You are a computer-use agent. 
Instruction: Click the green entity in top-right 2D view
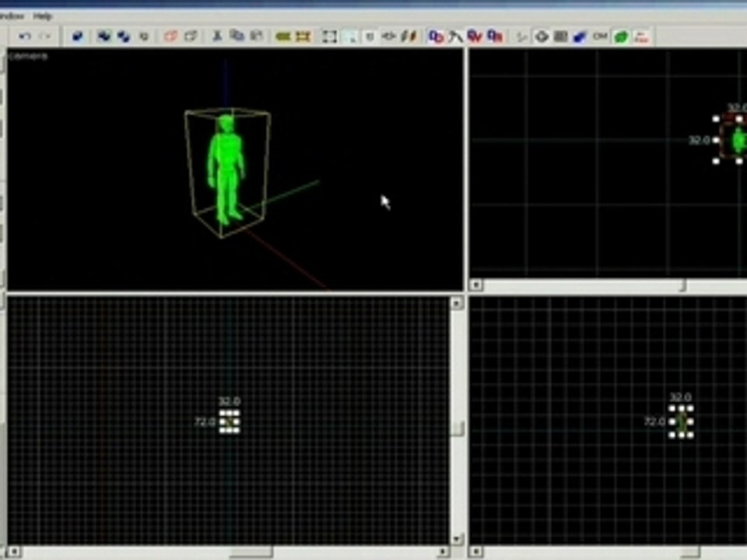[x=738, y=140]
